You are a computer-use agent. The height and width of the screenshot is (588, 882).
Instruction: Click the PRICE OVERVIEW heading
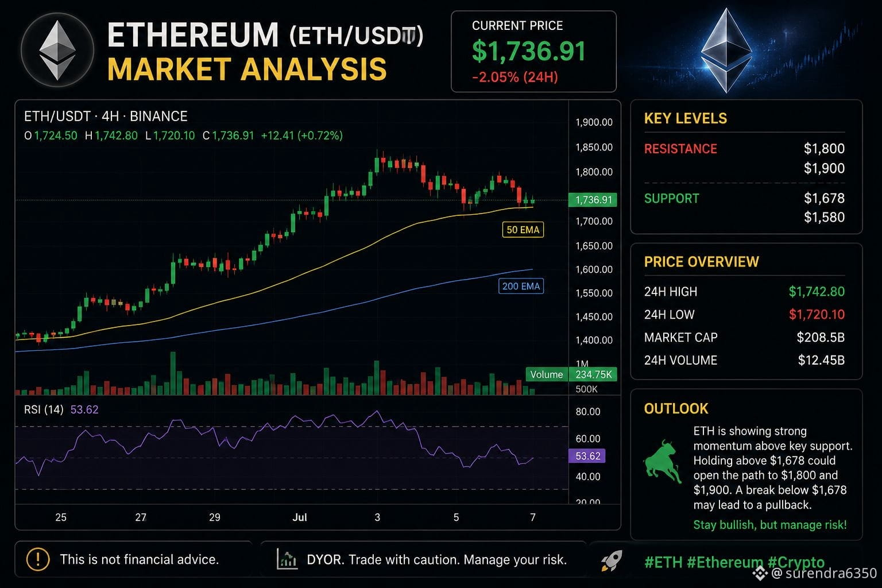click(x=701, y=262)
